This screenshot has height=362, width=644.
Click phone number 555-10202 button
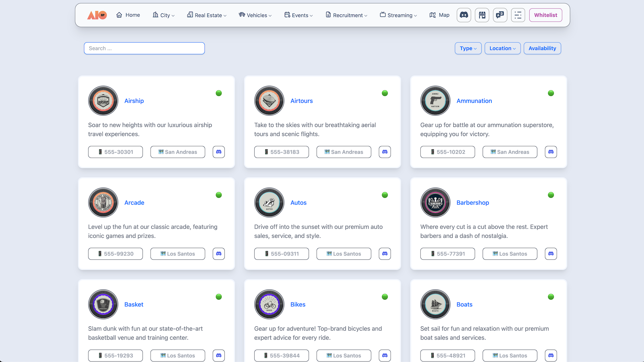[447, 152]
